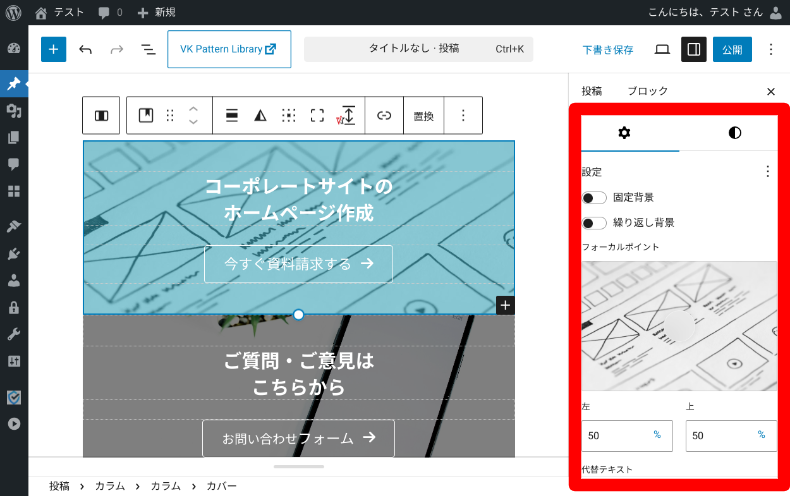Viewport: 790px width, 496px height.
Task: Open Pages icon in admin sidebar
Action: [14, 137]
